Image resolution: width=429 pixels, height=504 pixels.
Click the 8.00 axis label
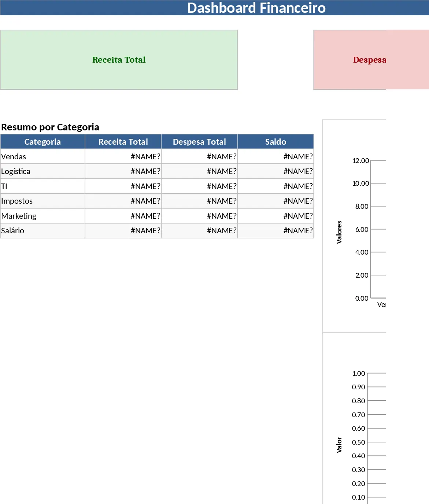click(x=362, y=206)
